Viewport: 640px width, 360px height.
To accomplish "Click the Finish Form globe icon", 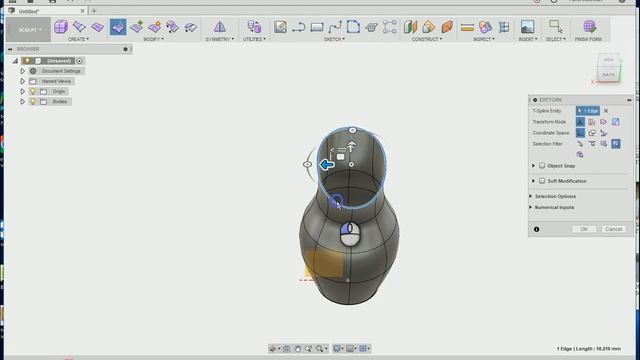I will tap(589, 27).
